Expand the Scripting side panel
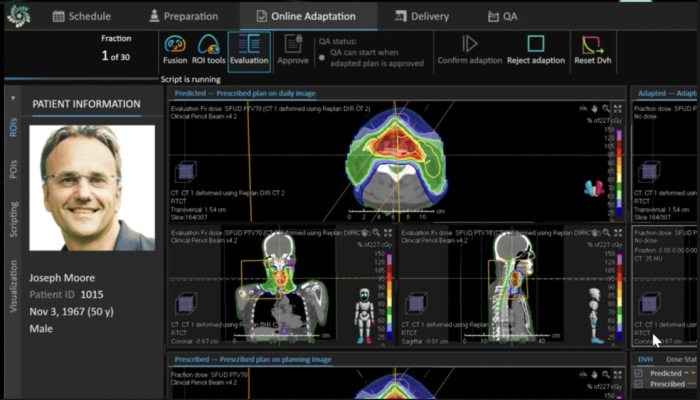 pyautogui.click(x=14, y=219)
